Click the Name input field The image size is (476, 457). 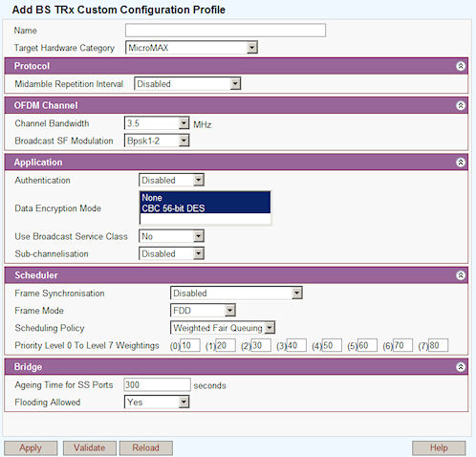point(226,31)
